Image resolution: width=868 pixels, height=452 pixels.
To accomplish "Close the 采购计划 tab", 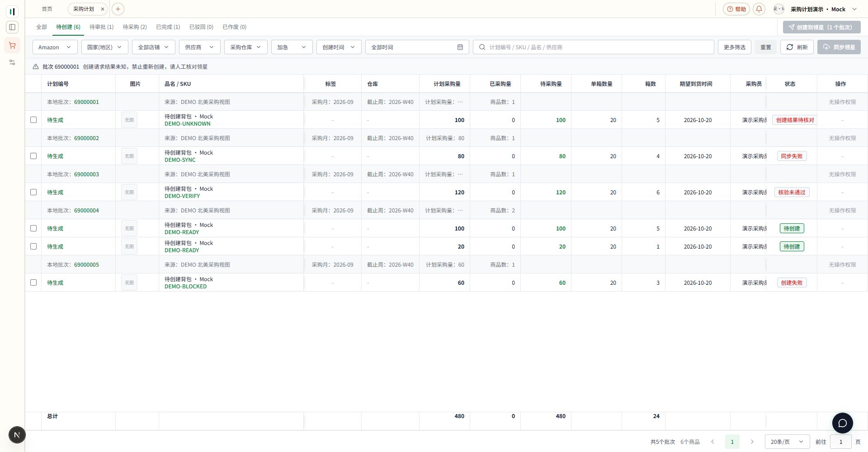I will coord(103,9).
